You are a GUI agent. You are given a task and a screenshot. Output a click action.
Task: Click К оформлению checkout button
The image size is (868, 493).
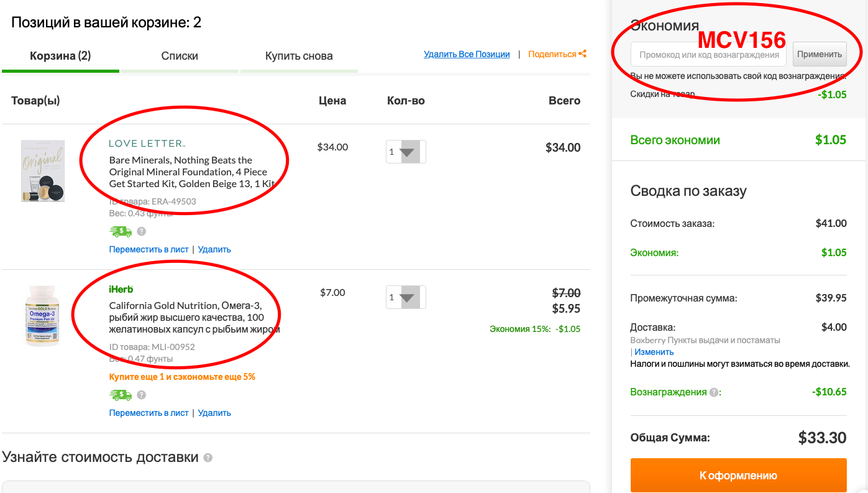click(738, 476)
